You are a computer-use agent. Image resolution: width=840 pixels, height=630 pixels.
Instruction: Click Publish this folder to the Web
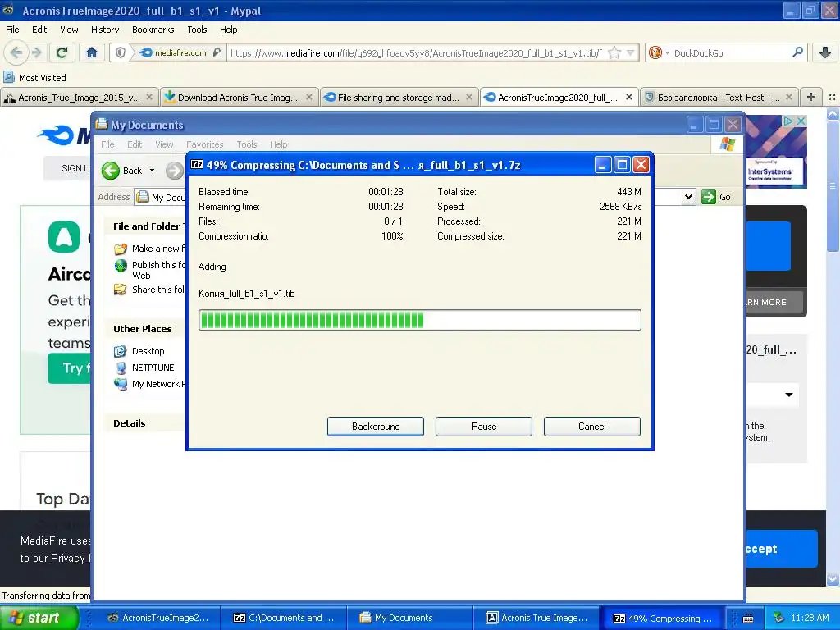pos(151,270)
